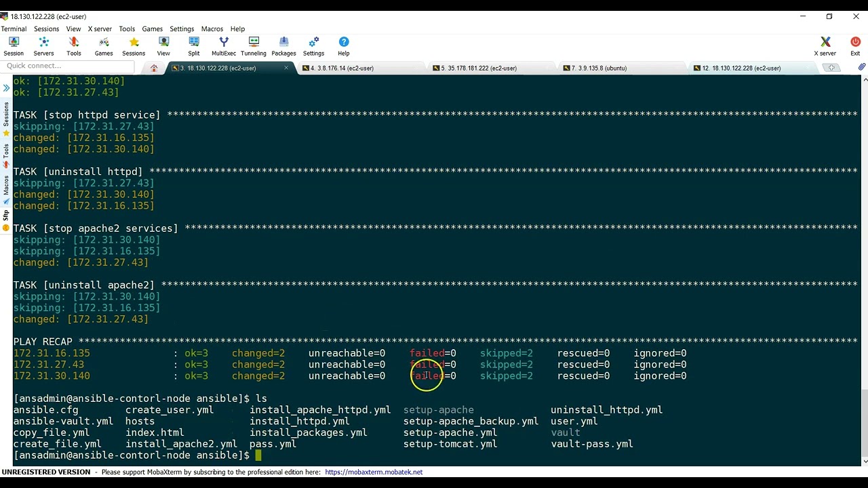The height and width of the screenshot is (488, 868).
Task: Click the PLAY RECAP heading text
Action: 43,342
